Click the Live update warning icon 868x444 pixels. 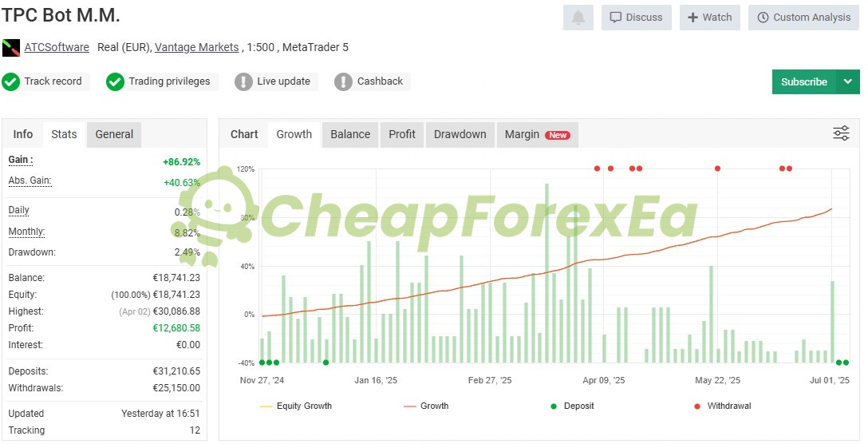point(243,81)
